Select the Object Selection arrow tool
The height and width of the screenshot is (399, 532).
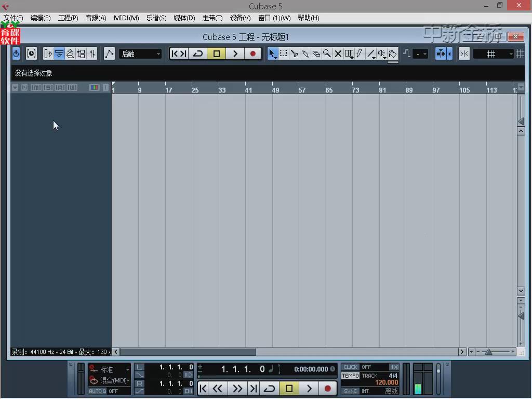coord(272,54)
